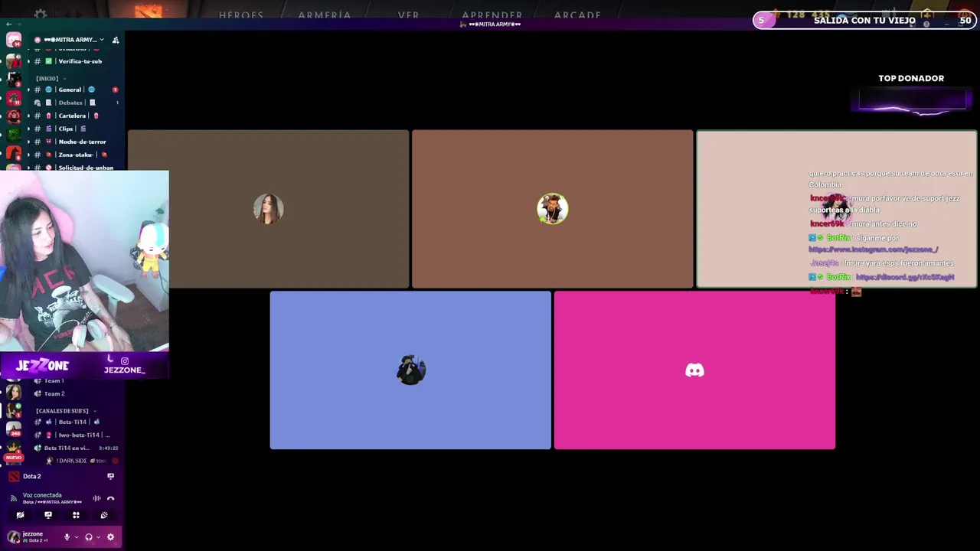980x551 pixels.
Task: Select server icon with 11 badge
Action: point(14,98)
